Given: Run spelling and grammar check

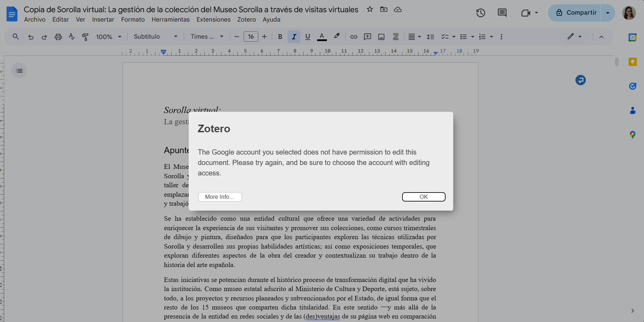Looking at the screenshot, I should tap(72, 37).
